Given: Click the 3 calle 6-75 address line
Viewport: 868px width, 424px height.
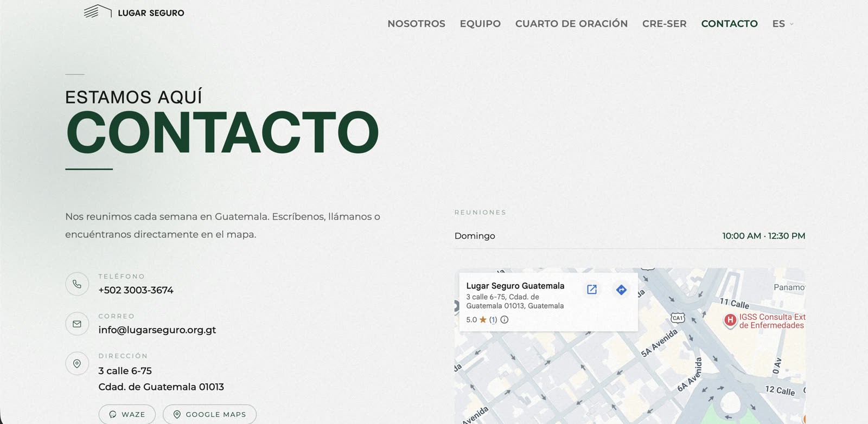Looking at the screenshot, I should click(x=125, y=371).
